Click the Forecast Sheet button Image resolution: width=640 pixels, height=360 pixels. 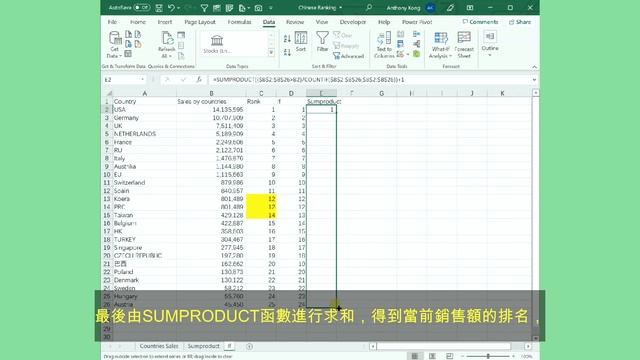coord(464,45)
